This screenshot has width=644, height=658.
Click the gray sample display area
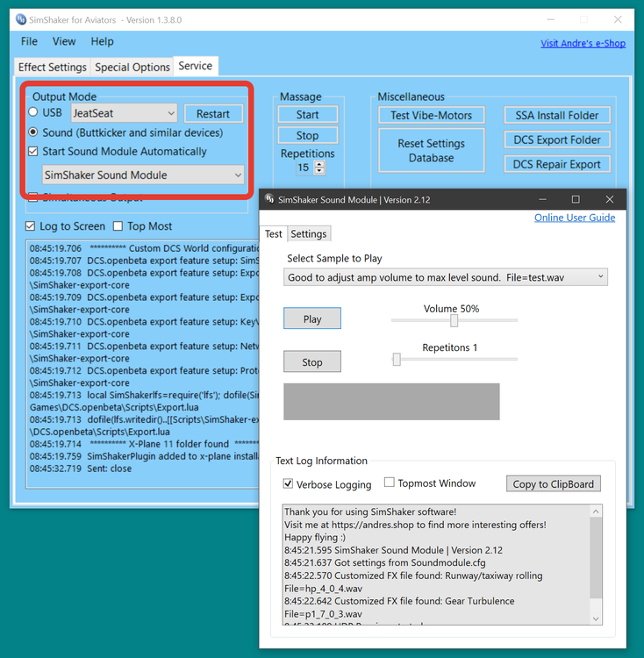click(391, 401)
